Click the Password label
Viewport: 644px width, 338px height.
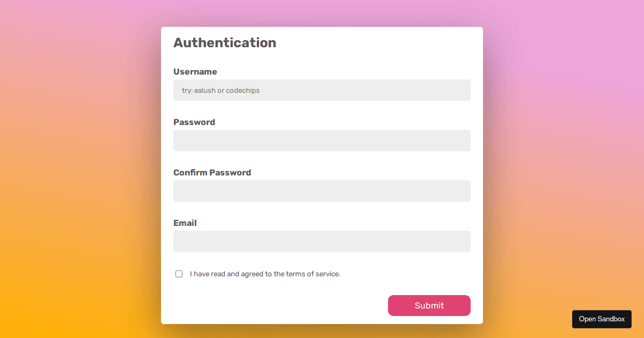tap(194, 122)
